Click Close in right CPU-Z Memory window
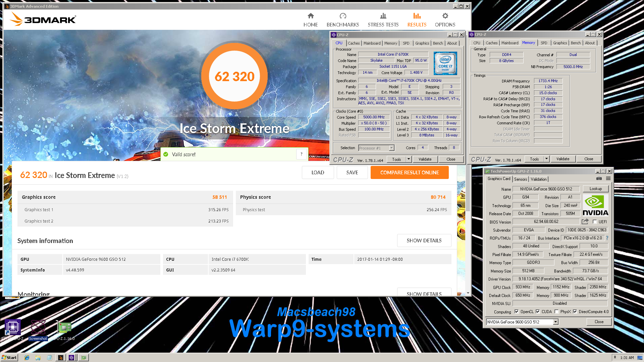The width and height of the screenshot is (644, 362). [589, 159]
